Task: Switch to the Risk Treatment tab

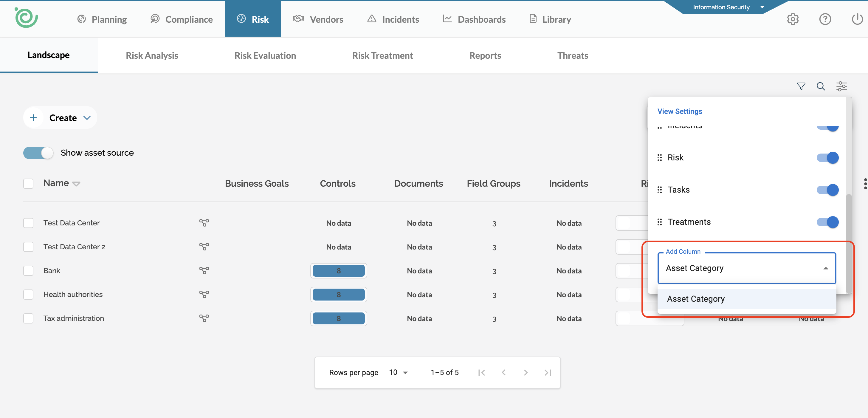Action: 382,55
